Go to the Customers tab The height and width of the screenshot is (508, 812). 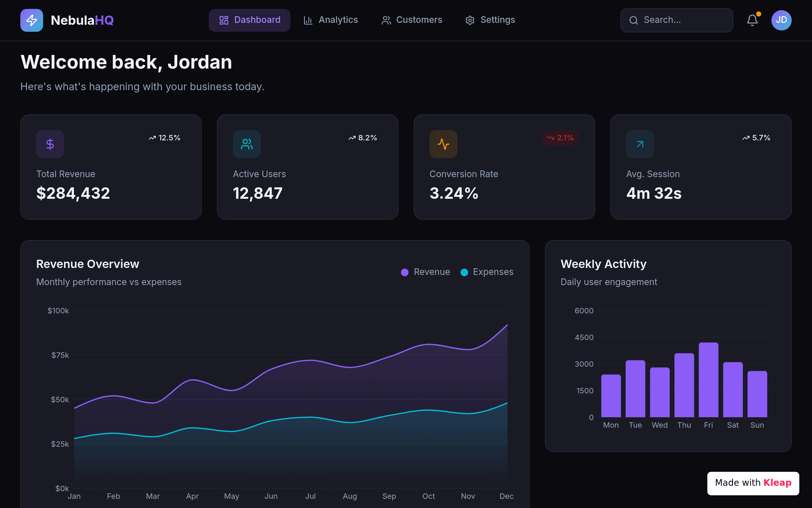pos(412,20)
